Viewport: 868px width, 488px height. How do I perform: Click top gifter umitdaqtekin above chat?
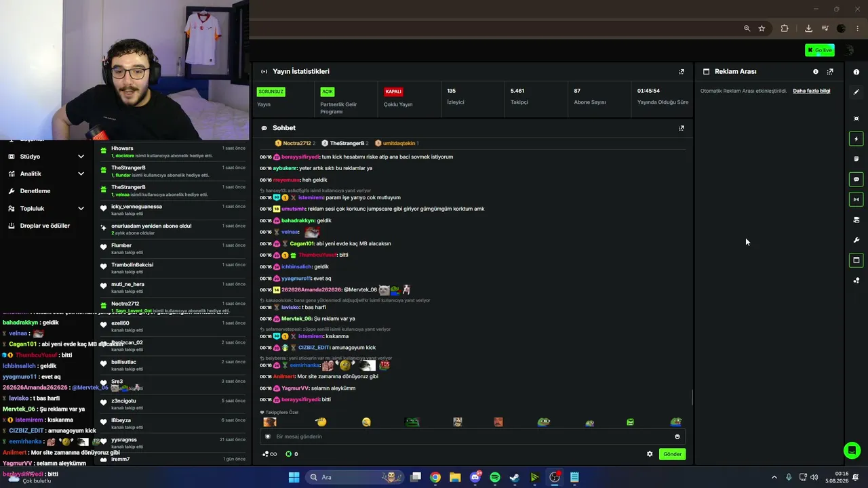point(399,144)
